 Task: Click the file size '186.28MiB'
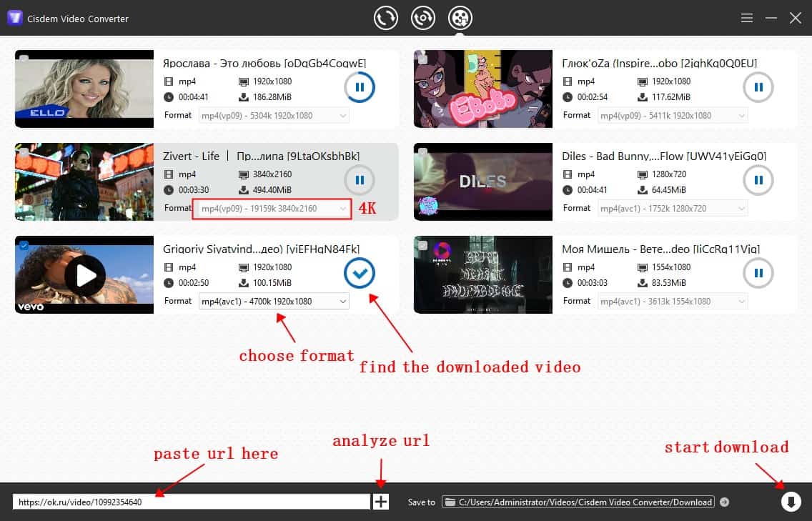coord(272,97)
